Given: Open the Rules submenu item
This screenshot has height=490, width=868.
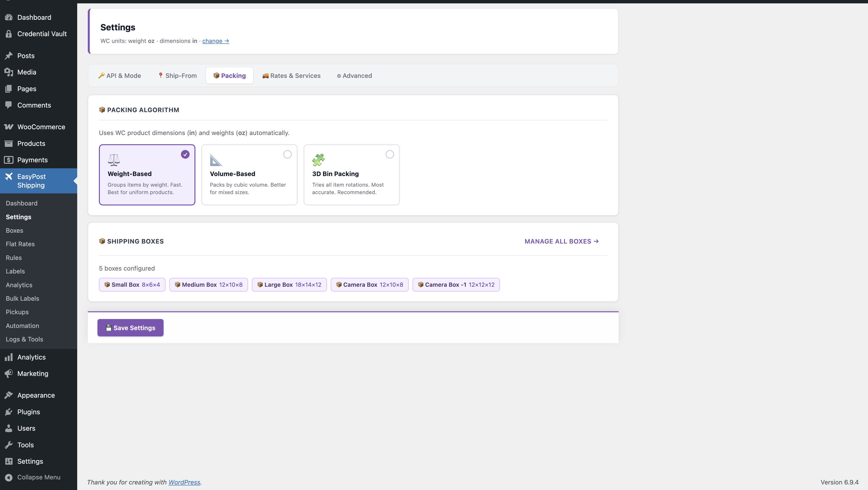Looking at the screenshot, I should [x=14, y=258].
